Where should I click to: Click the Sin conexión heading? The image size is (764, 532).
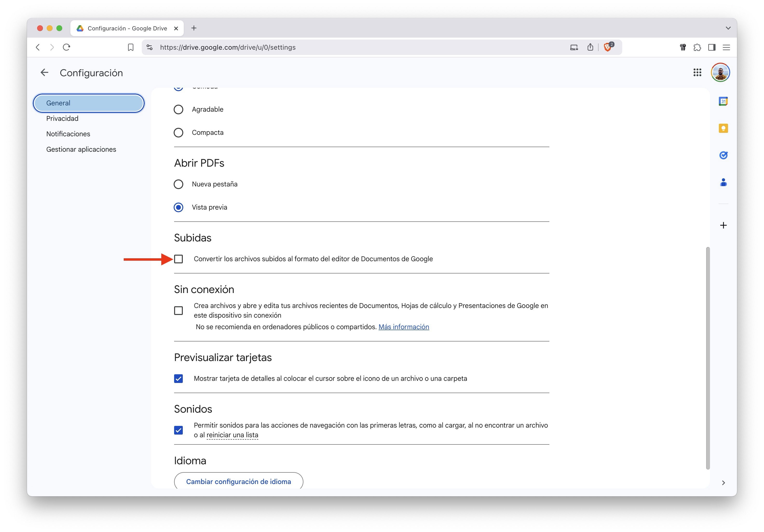(204, 289)
